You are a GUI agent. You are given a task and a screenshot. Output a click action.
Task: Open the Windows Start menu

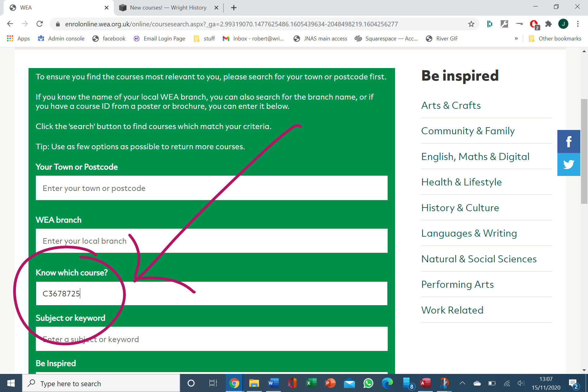(x=11, y=383)
